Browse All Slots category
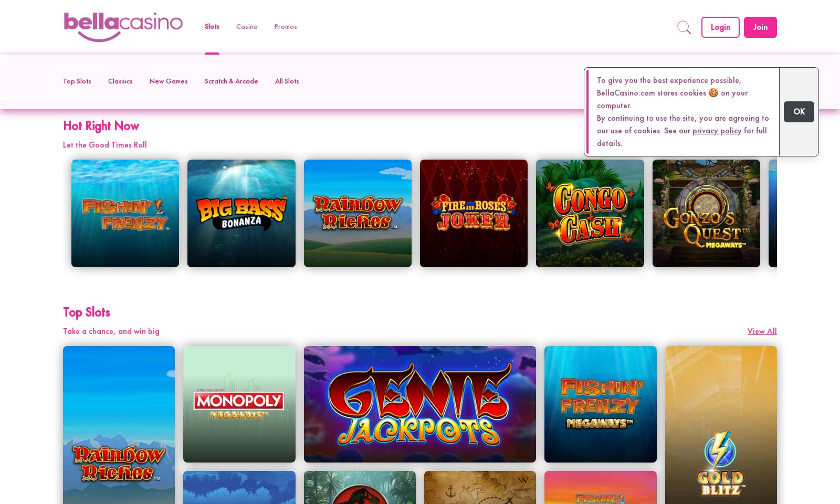 coord(287,81)
